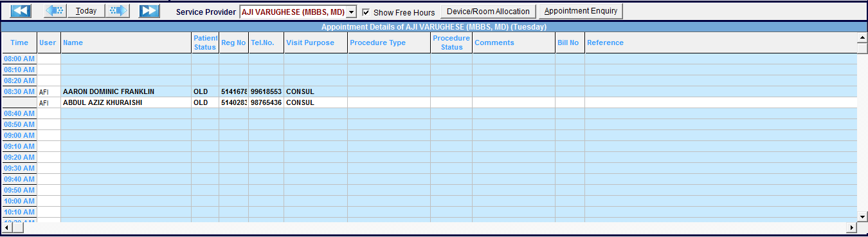868x237 pixels.
Task: Click telephone number 99618553 cell
Action: (x=266, y=91)
